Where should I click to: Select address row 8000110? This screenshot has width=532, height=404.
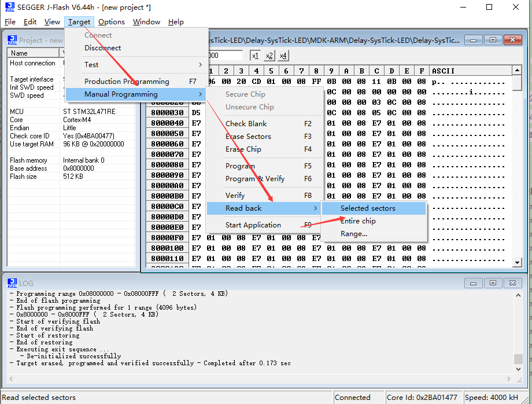(167, 258)
